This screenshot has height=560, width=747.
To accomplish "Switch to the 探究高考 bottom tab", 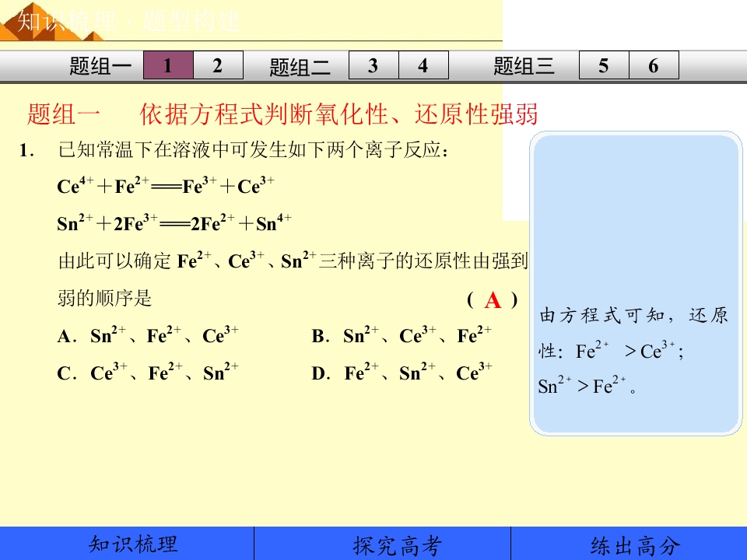I will click(382, 544).
